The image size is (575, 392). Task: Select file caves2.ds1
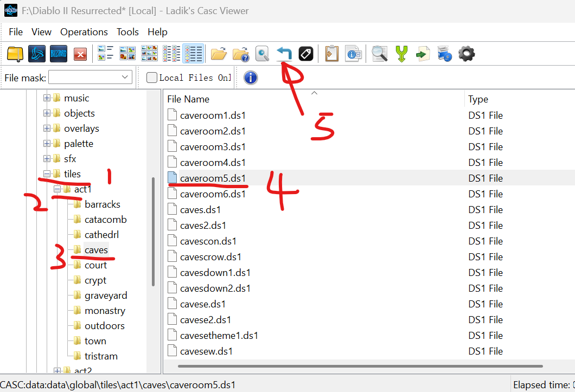point(203,225)
